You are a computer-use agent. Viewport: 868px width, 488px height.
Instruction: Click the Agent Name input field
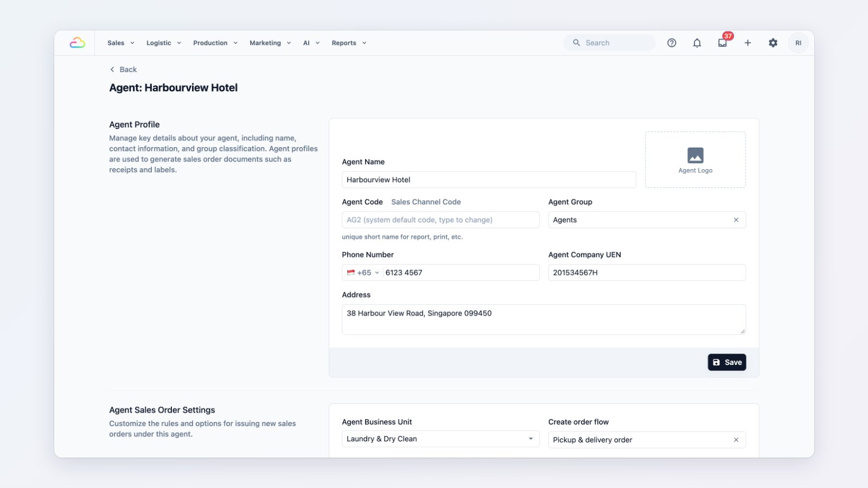[x=489, y=179]
